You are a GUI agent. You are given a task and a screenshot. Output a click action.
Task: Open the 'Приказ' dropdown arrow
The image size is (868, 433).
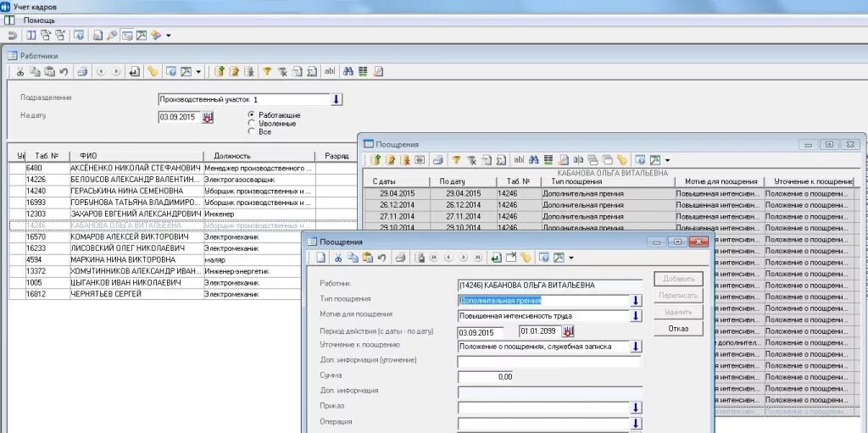click(x=636, y=408)
